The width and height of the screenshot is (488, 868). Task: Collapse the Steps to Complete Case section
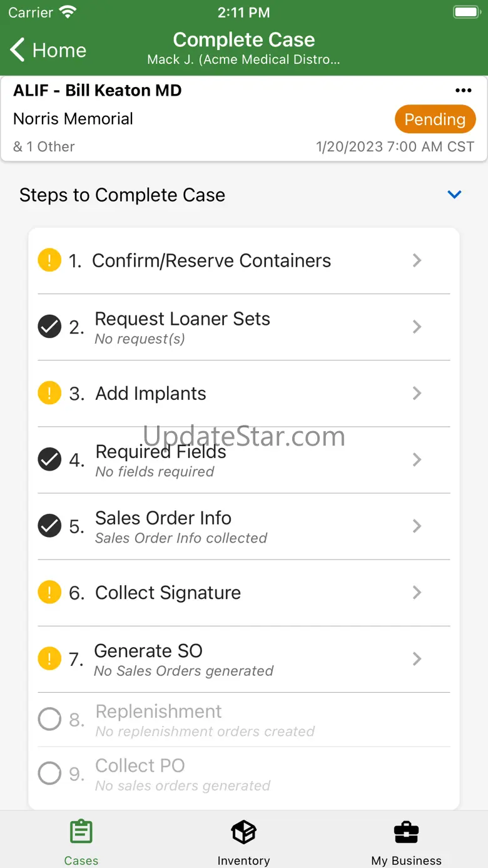click(455, 195)
